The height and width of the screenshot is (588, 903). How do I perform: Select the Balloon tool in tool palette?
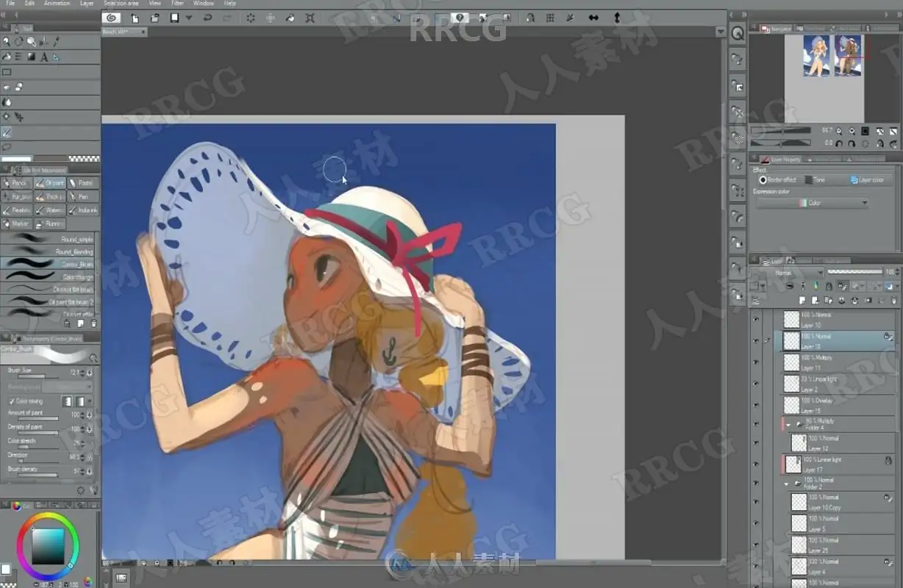pyautogui.click(x=7, y=146)
